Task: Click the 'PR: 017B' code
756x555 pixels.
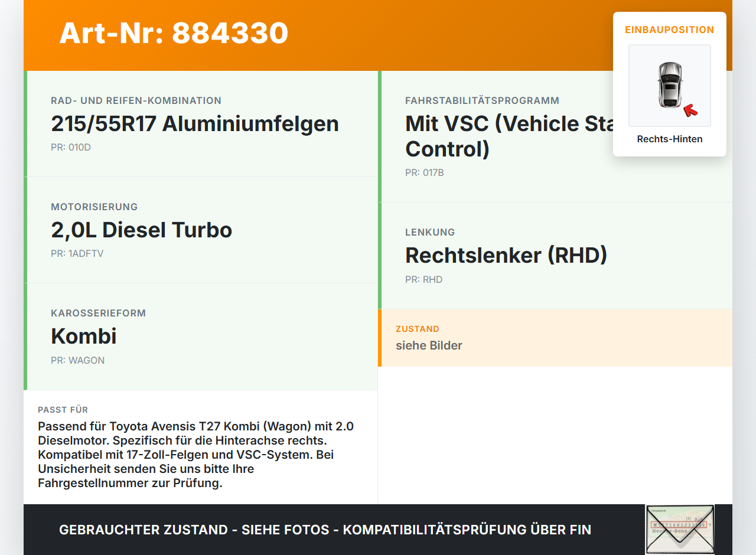Action: coord(425,173)
